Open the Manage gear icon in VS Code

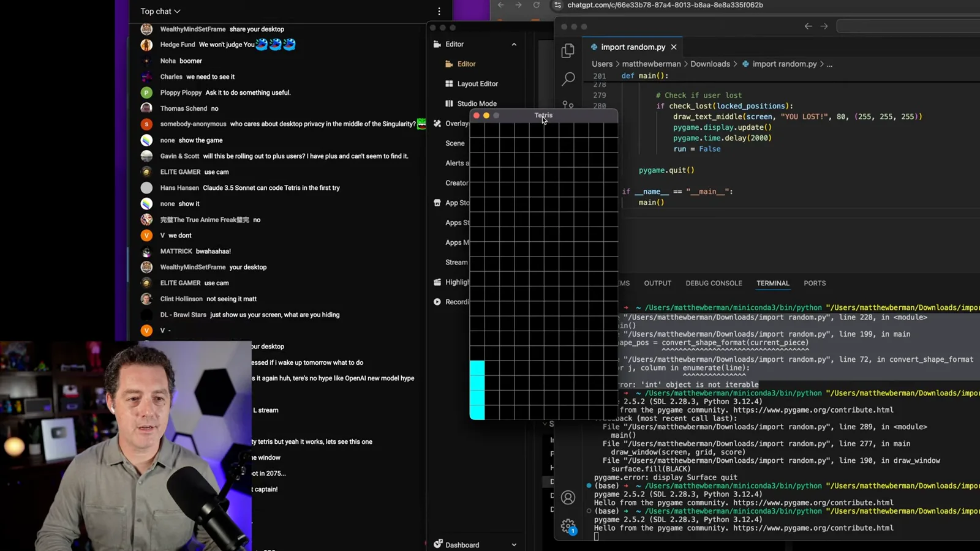coord(568,526)
